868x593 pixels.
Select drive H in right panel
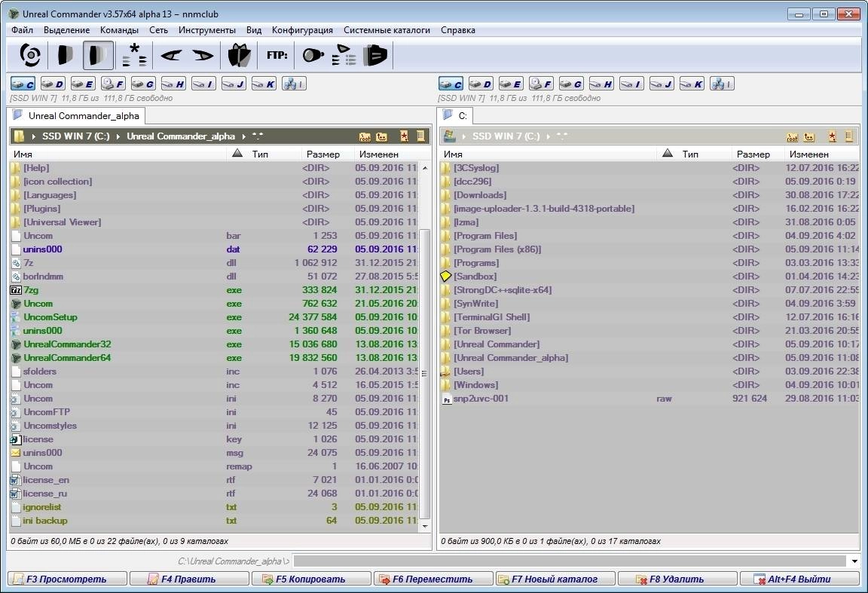(601, 84)
